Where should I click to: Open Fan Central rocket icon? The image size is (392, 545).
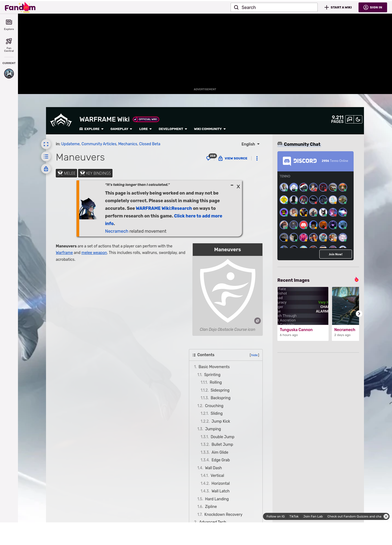click(9, 45)
